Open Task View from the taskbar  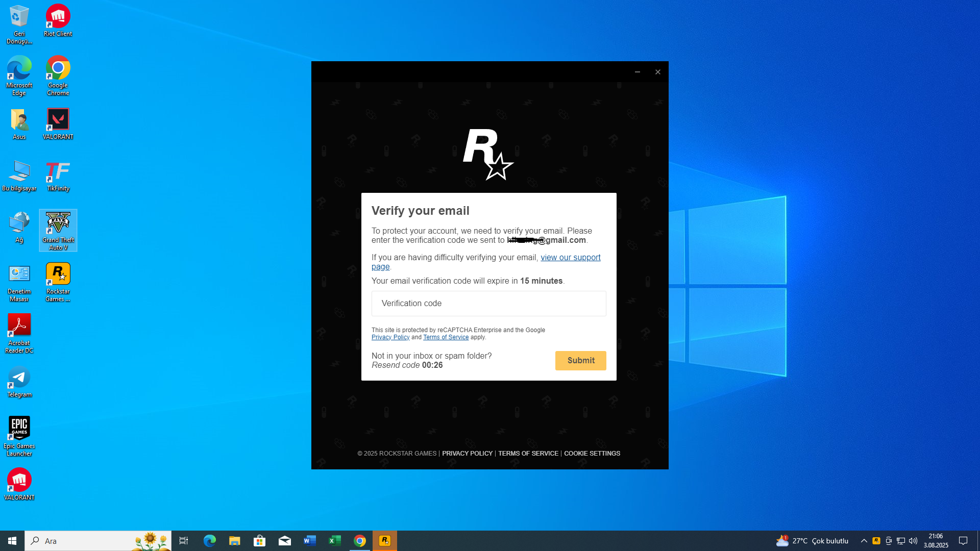click(184, 541)
